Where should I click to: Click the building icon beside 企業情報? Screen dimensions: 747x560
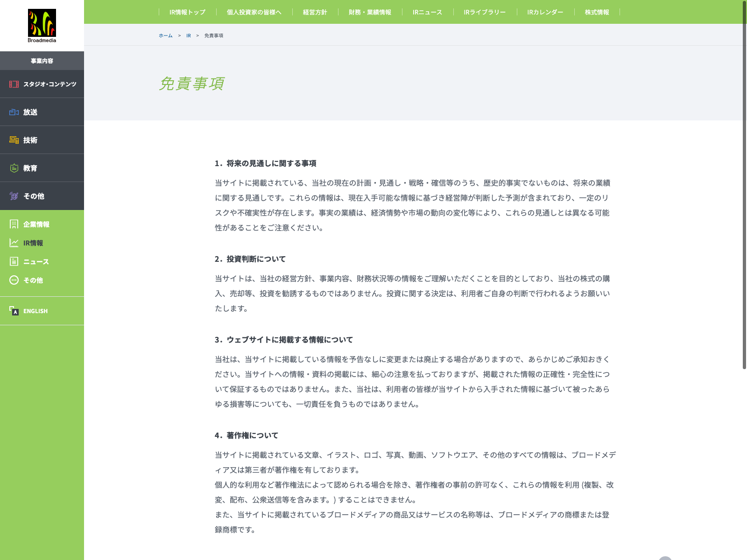(x=14, y=224)
